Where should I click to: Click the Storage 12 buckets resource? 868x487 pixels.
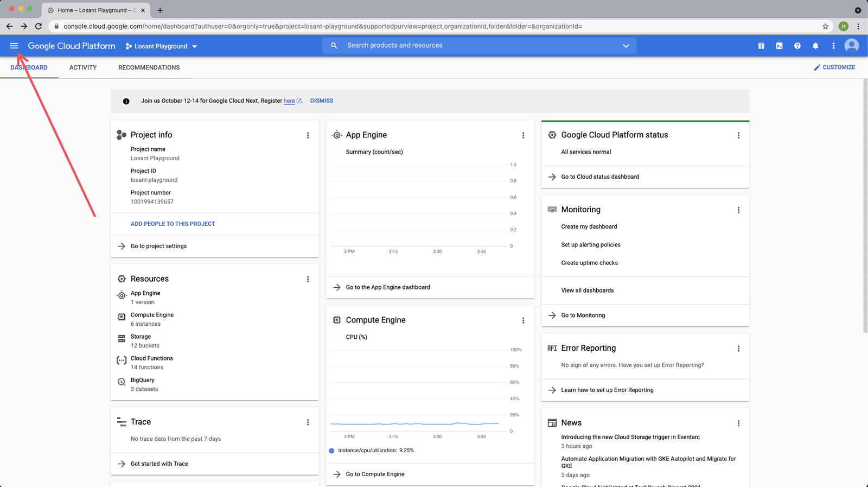145,341
